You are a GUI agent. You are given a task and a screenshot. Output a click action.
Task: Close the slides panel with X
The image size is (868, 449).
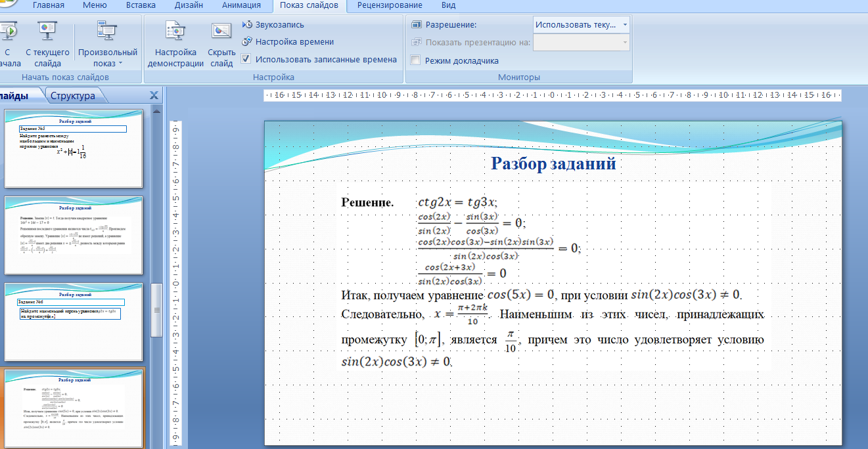click(x=154, y=96)
